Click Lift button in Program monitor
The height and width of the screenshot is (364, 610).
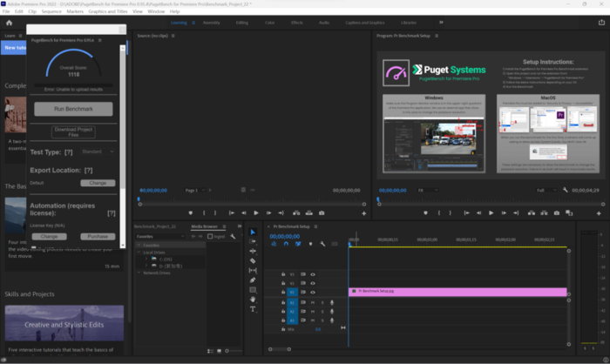[532, 213]
